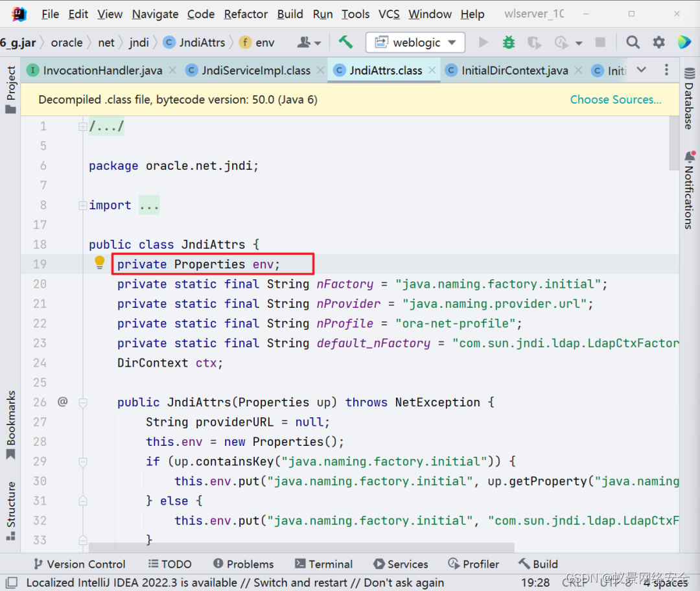This screenshot has width=700, height=591.
Task: Run the weblogic configuration
Action: point(482,42)
